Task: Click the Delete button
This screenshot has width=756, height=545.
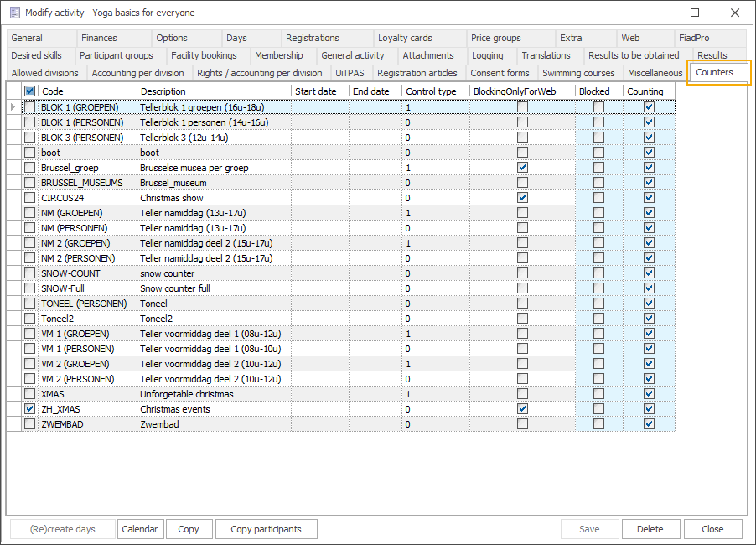Action: click(x=650, y=529)
